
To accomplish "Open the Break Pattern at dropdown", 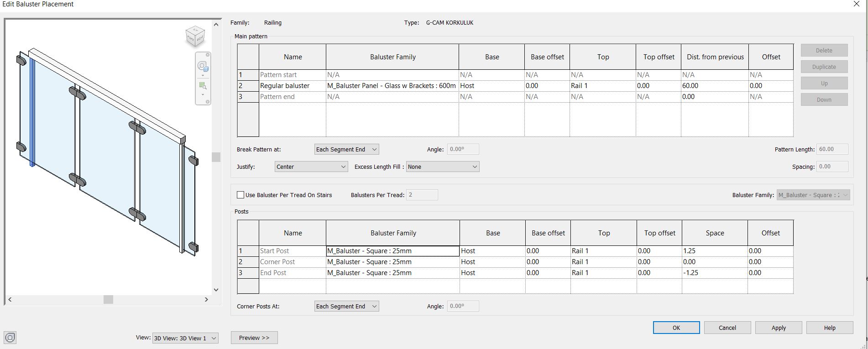I will (347, 149).
